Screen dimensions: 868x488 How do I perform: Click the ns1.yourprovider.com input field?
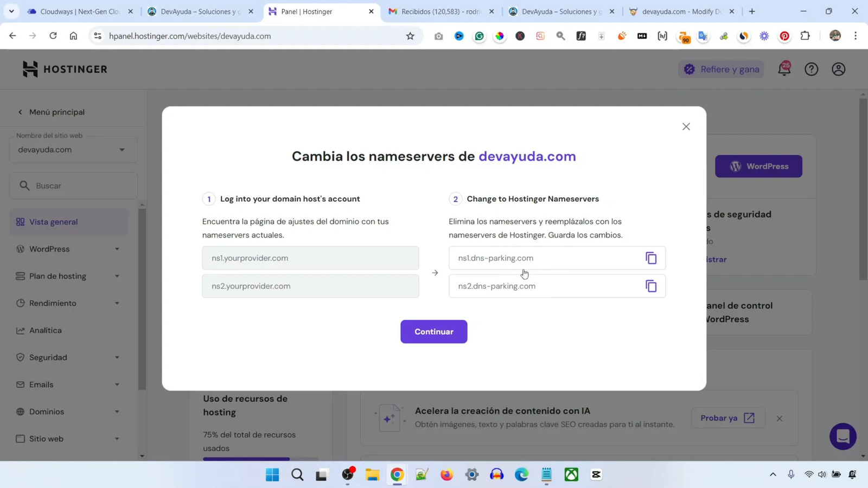[x=310, y=258]
